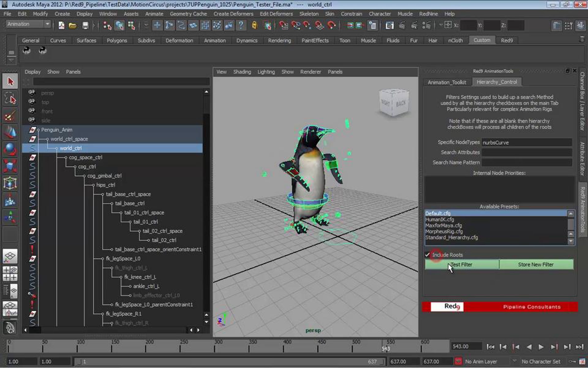Toggle the joints selection mask
This screenshot has height=368, width=588.
(169, 25)
